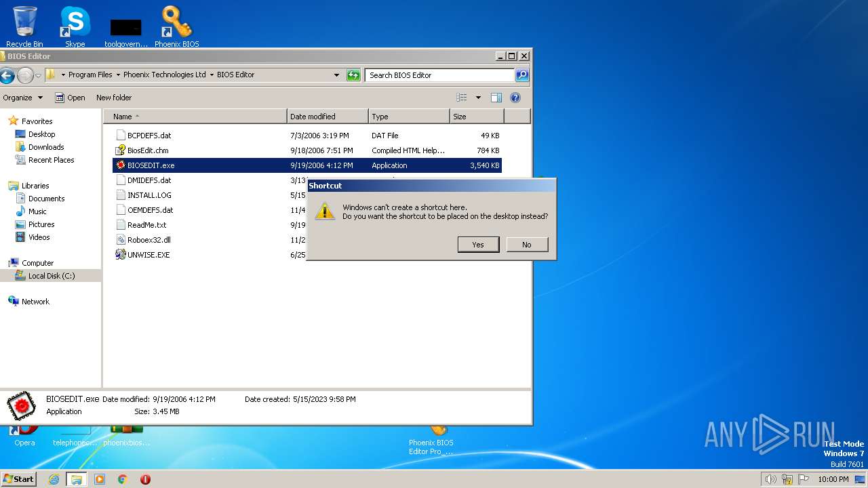Click the taskbar clock showing 10:00 PM

click(x=833, y=479)
